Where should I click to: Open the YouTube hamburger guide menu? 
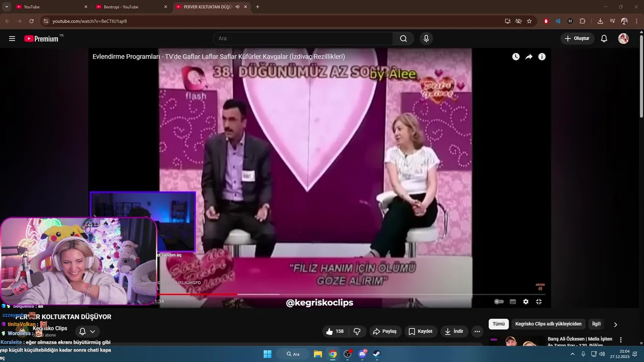tap(12, 39)
